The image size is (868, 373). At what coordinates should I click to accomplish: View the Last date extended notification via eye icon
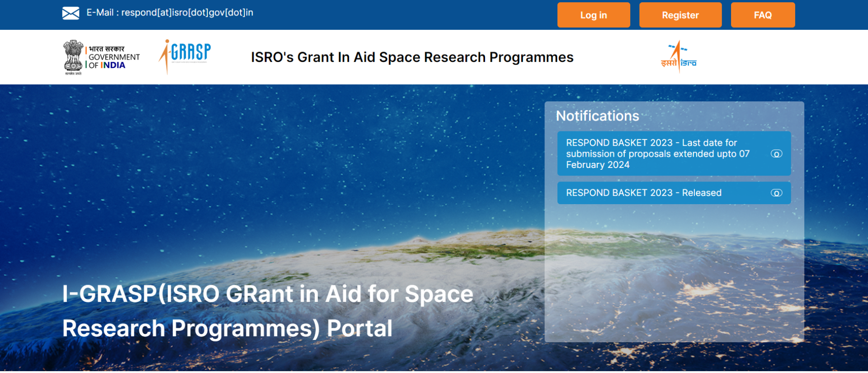[x=776, y=154]
